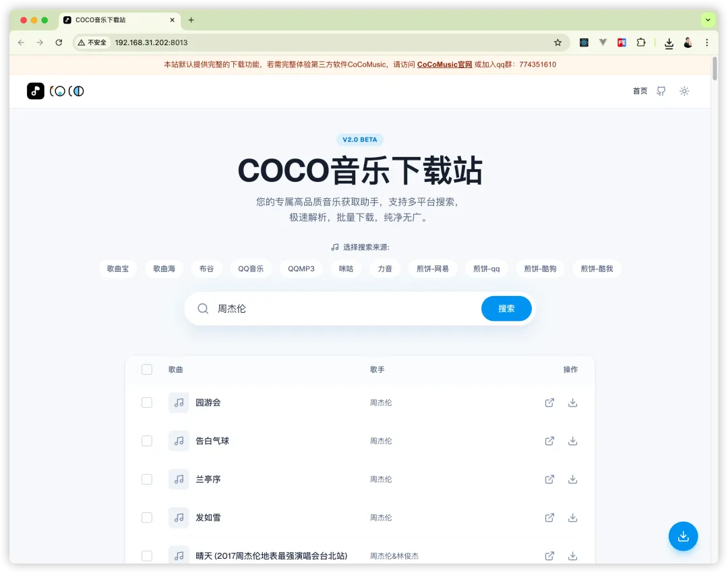Select the 歌曲宝 search source

[118, 269]
